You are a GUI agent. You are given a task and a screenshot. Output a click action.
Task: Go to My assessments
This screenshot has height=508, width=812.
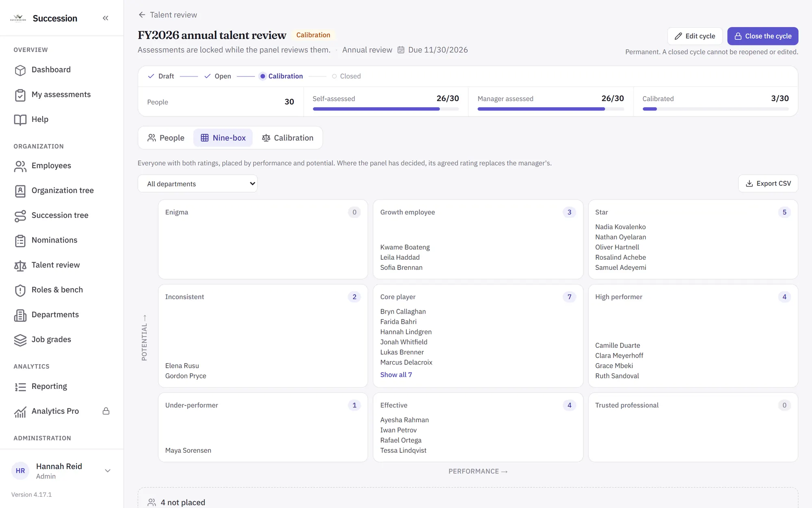point(62,95)
